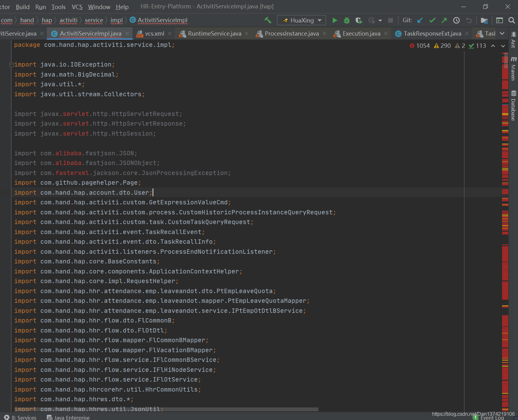Click the 113 typos indicator
The height and width of the screenshot is (420, 518).
point(477,46)
